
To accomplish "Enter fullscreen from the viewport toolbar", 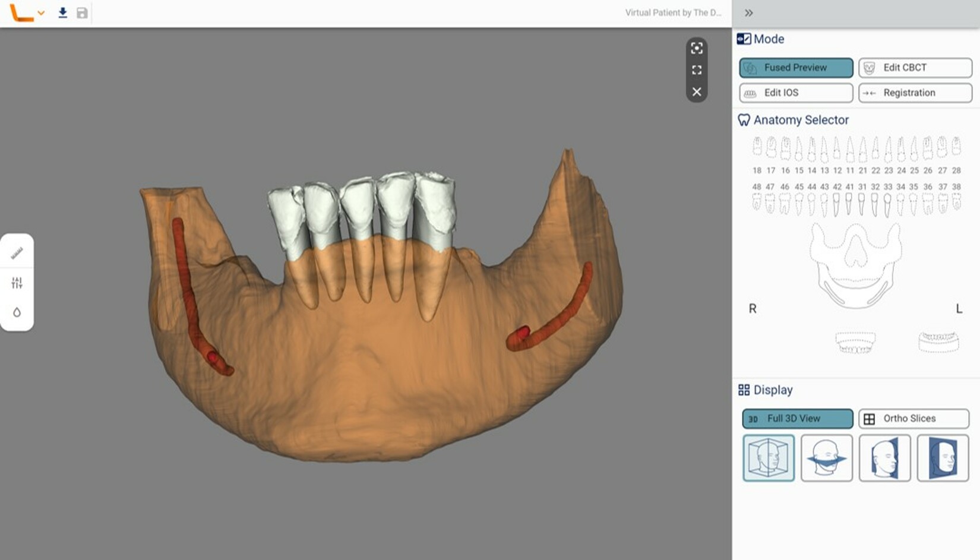I will coord(697,70).
